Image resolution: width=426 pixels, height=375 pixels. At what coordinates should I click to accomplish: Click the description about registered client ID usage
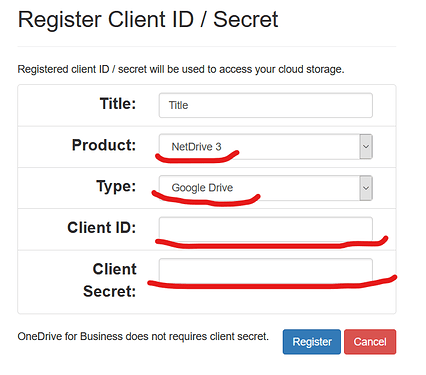pos(181,69)
